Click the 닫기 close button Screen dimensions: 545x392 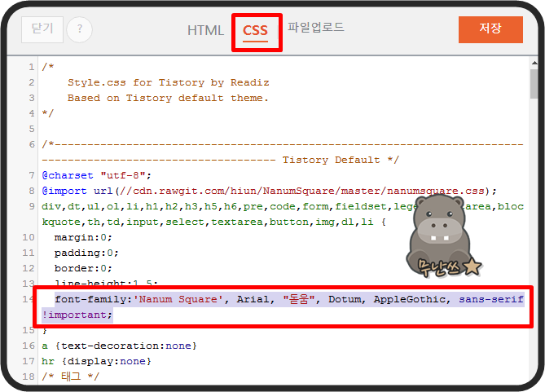42,29
